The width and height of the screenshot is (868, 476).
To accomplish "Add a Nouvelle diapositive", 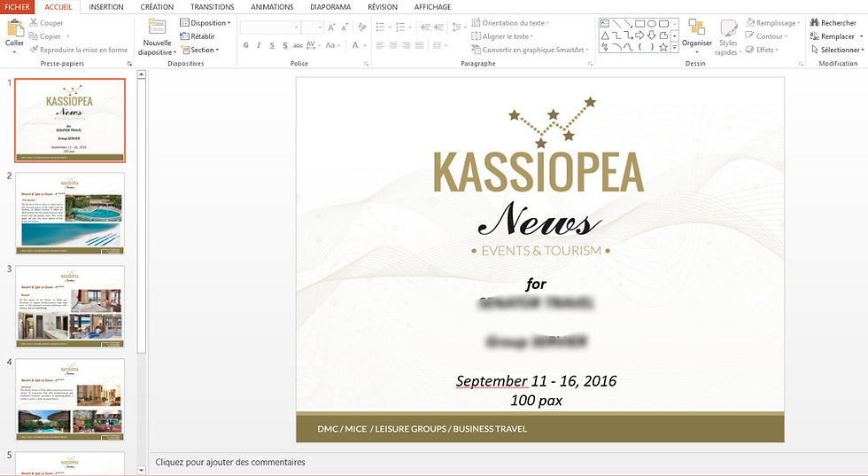I will pos(158,37).
